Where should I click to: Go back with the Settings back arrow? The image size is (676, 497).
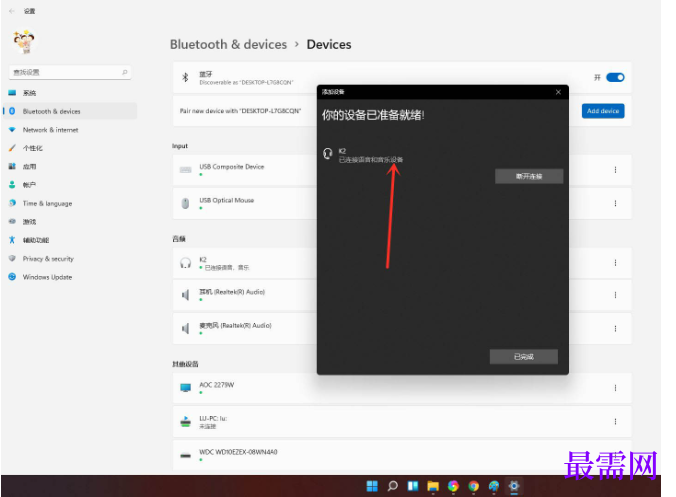pyautogui.click(x=12, y=11)
